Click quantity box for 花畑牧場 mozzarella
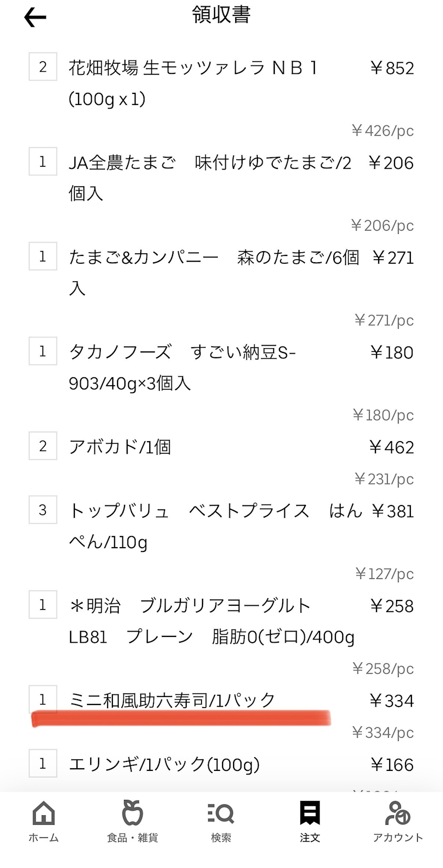The width and height of the screenshot is (443, 868). coord(43,67)
